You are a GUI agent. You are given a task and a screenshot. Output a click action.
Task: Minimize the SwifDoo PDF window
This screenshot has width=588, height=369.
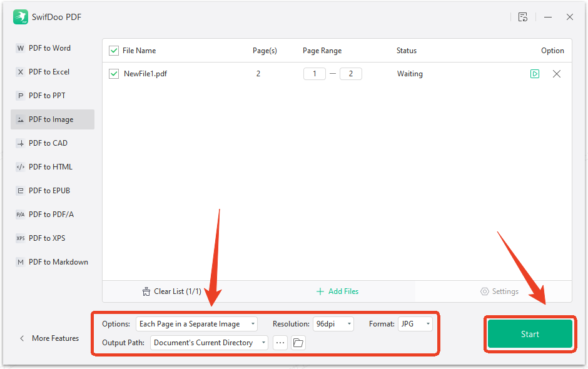pos(548,17)
